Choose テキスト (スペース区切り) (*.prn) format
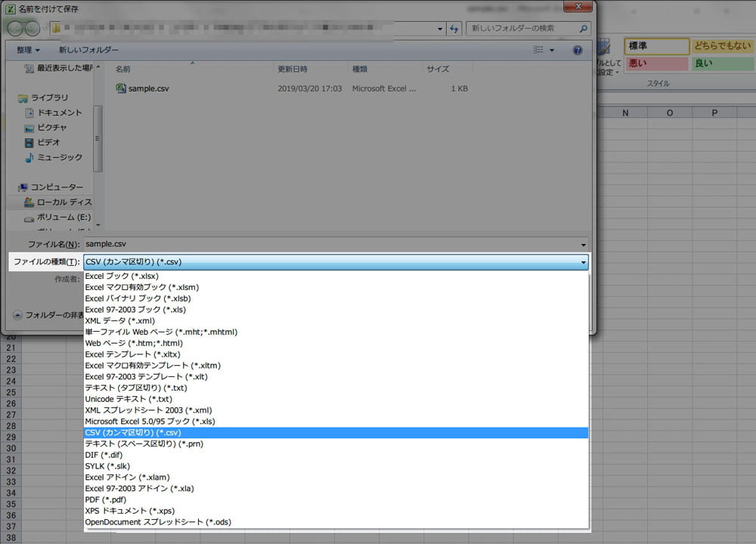The image size is (756, 544). (x=336, y=444)
